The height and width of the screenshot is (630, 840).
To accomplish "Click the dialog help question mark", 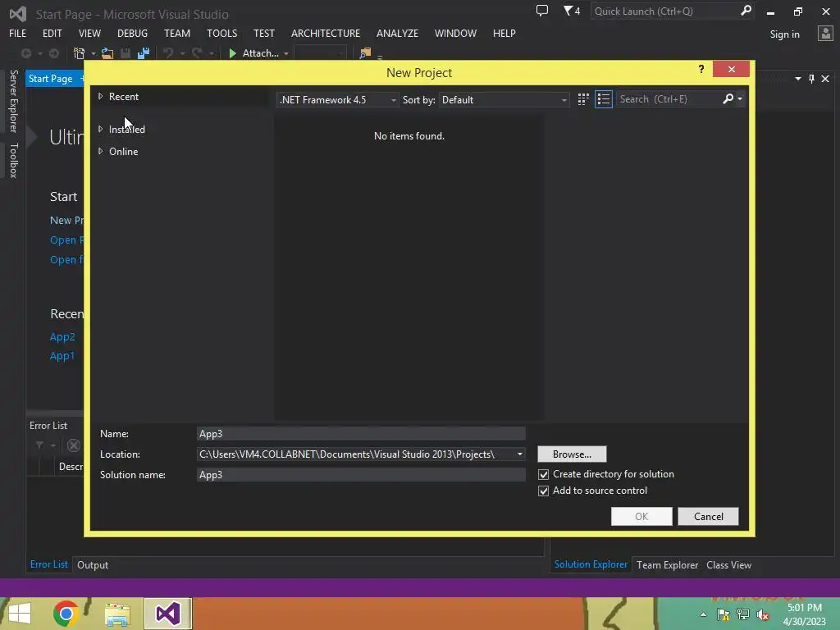I will [x=701, y=69].
